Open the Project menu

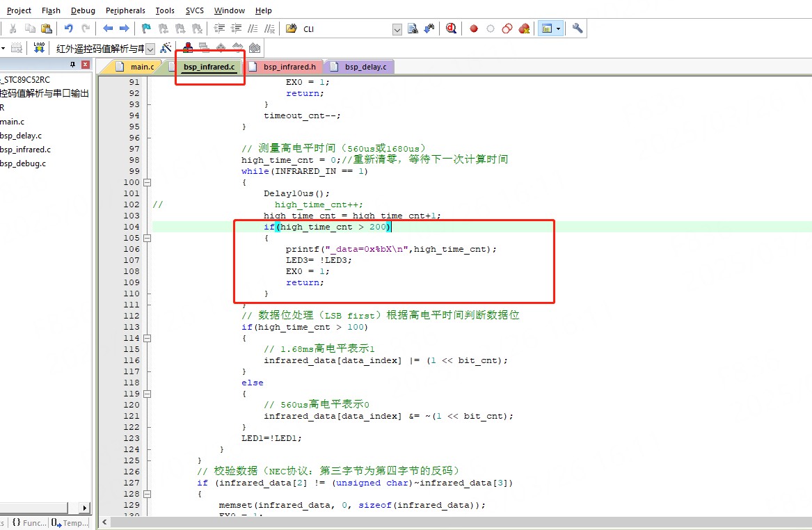[19, 10]
